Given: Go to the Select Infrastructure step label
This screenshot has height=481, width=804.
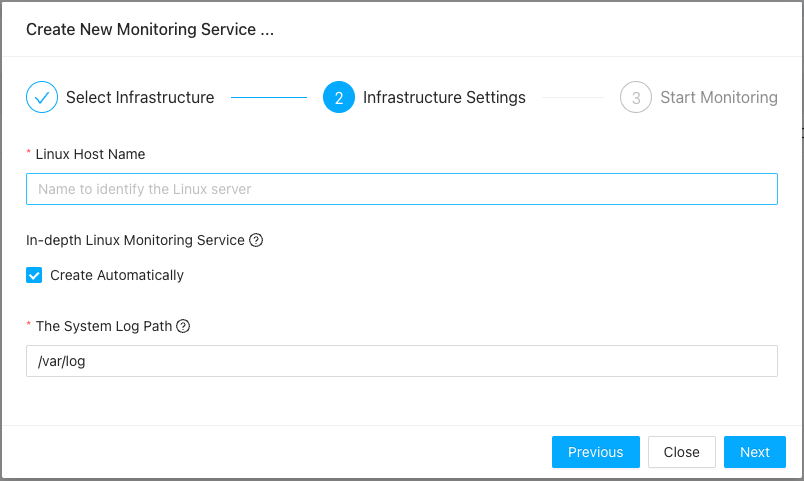Looking at the screenshot, I should (x=140, y=98).
